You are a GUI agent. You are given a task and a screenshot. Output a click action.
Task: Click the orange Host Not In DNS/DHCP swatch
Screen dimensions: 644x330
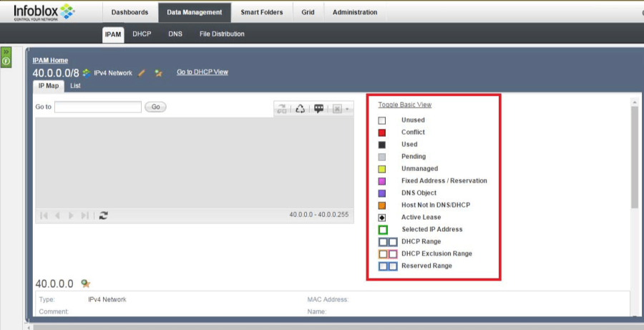coord(382,205)
